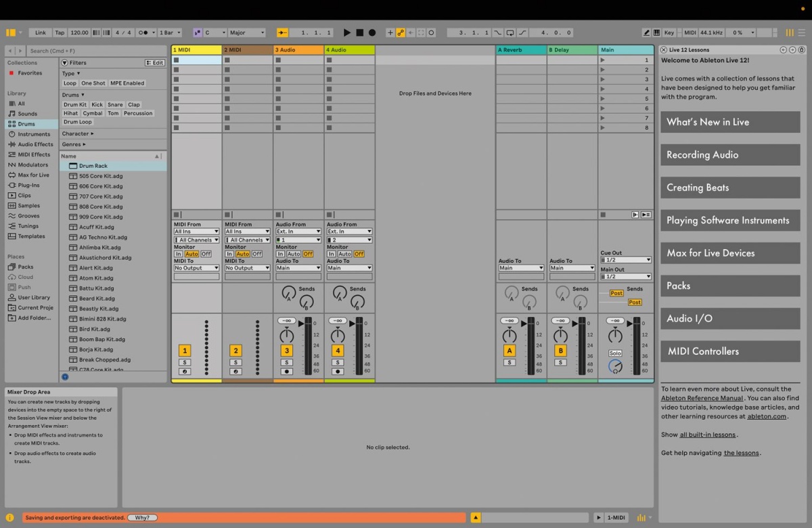The width and height of the screenshot is (812, 528).
Task: Click the all built-in lessons link
Action: [x=708, y=435]
